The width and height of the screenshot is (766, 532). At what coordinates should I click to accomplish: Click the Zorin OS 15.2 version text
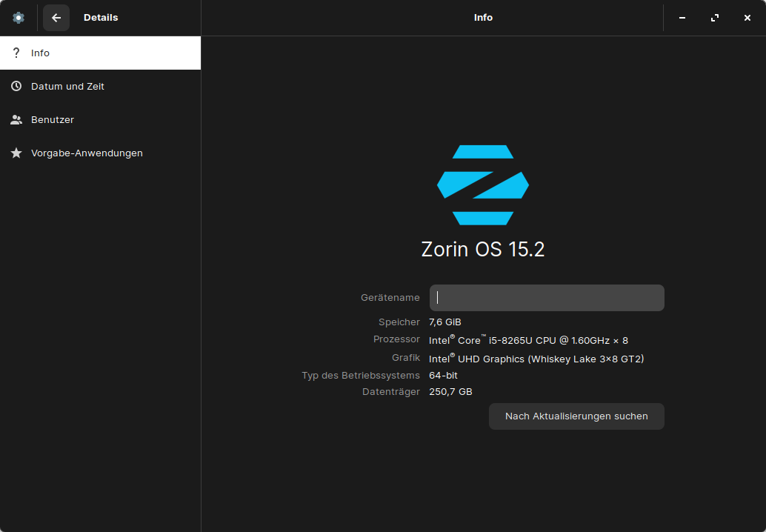pos(483,250)
